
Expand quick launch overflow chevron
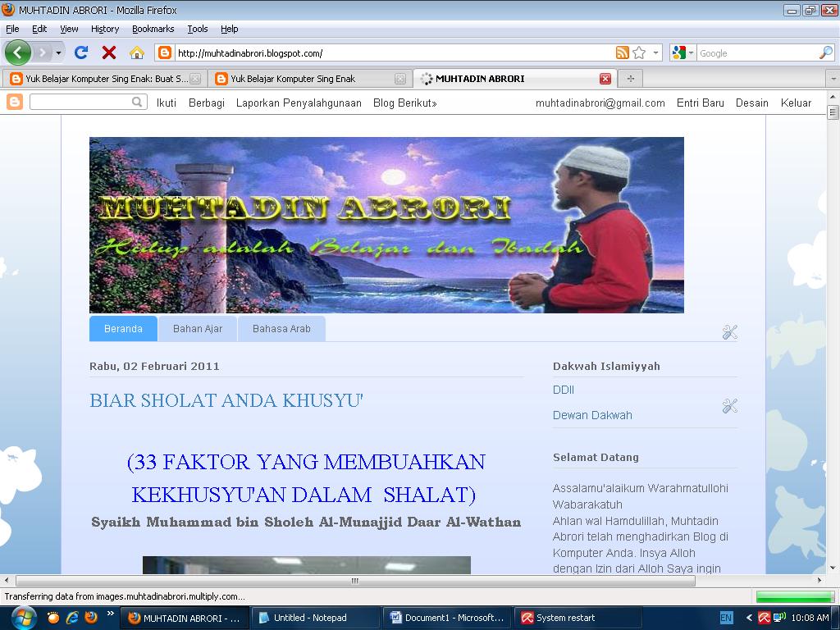coord(111,614)
